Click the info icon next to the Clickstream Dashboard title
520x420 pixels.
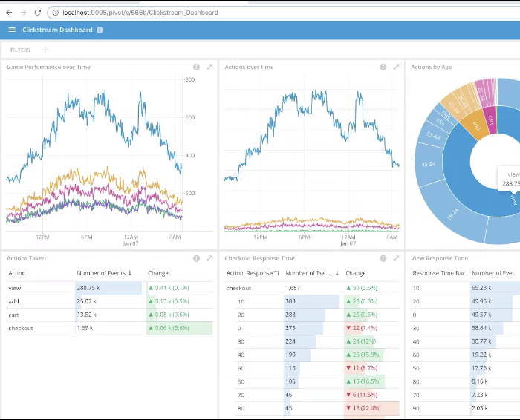[100, 30]
